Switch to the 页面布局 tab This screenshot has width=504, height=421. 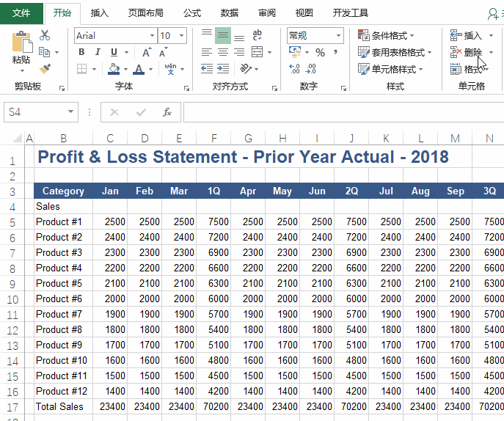(145, 13)
